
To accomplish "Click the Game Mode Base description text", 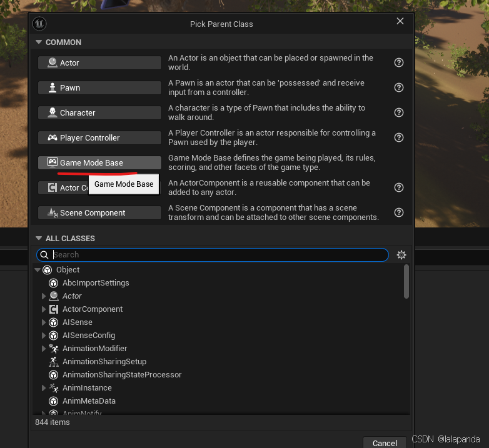I will [272, 162].
